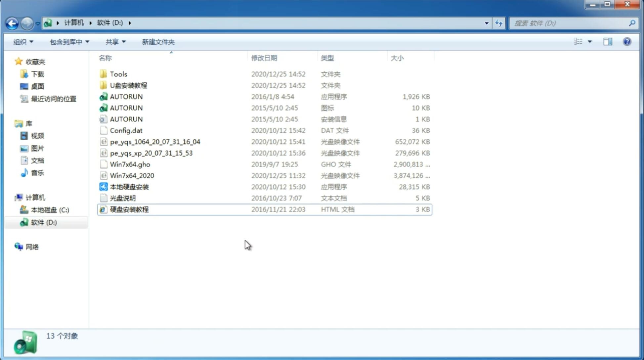Open pe_yqs_1064 disc image file
This screenshot has width=644, height=360.
pyautogui.click(x=155, y=142)
